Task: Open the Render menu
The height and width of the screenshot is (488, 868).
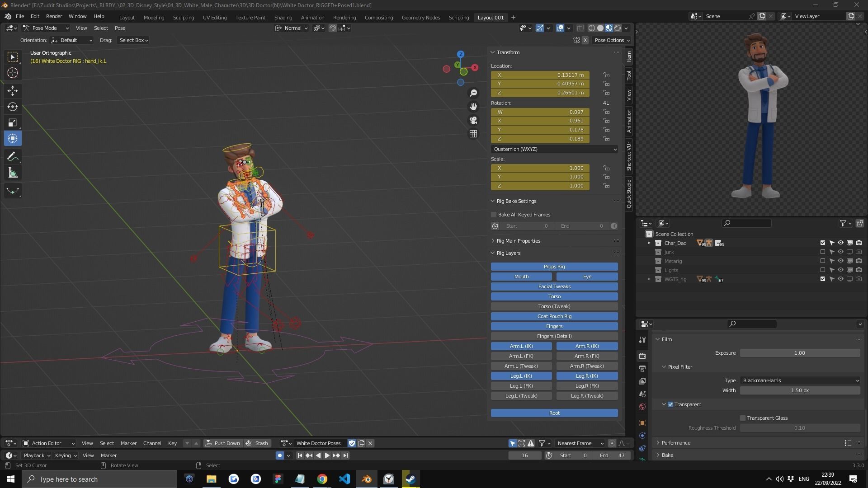Action: pos(54,16)
